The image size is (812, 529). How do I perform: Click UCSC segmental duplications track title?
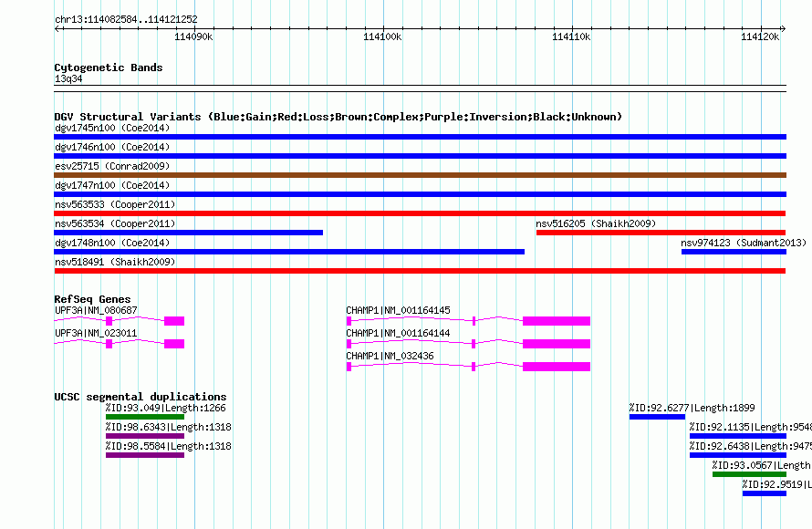click(x=141, y=397)
